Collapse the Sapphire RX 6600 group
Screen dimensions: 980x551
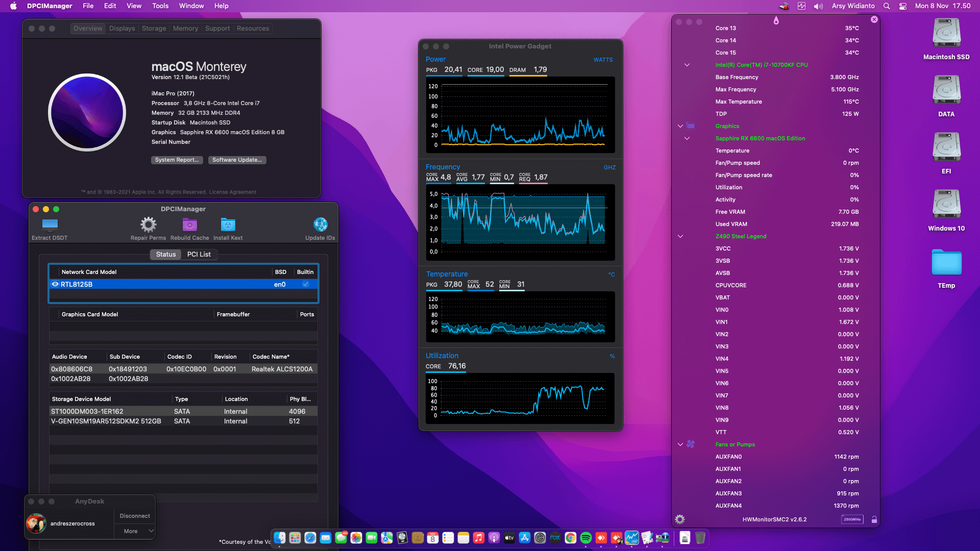coord(687,138)
